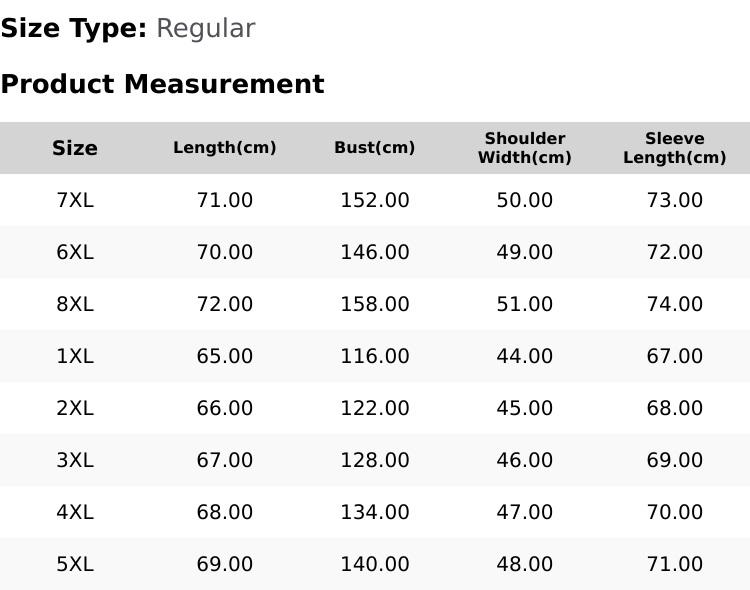Viewport: 750px width, 590px height.
Task: Select the 6XL size row label
Action: pos(75,252)
